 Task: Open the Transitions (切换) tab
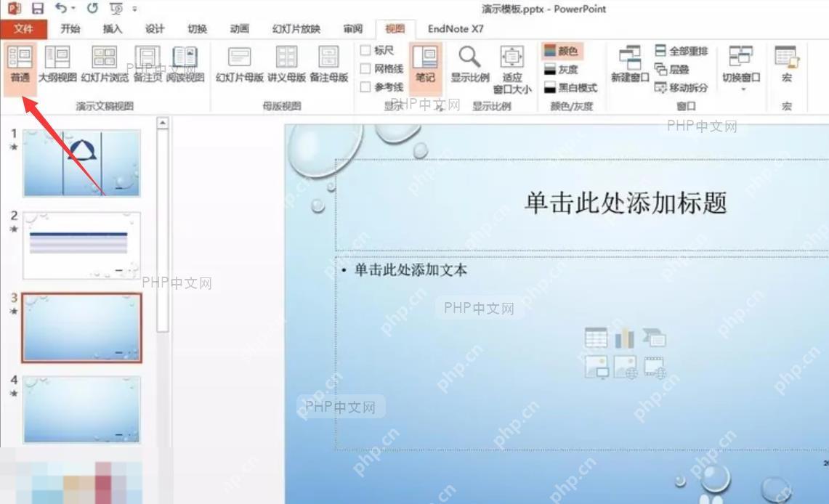[197, 29]
